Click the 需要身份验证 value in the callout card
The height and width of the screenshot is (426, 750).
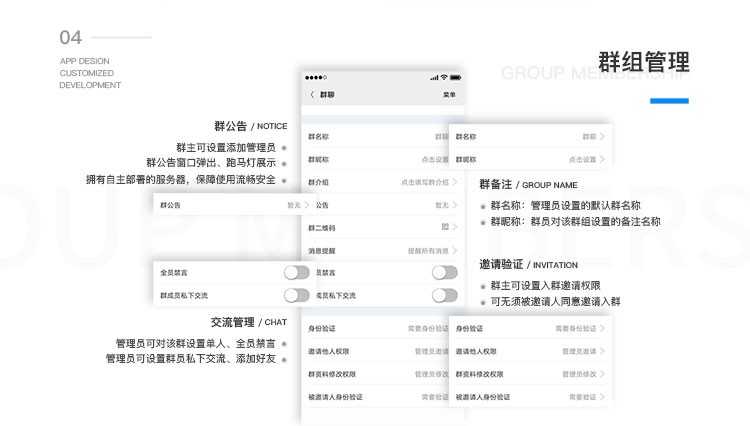[x=575, y=328]
